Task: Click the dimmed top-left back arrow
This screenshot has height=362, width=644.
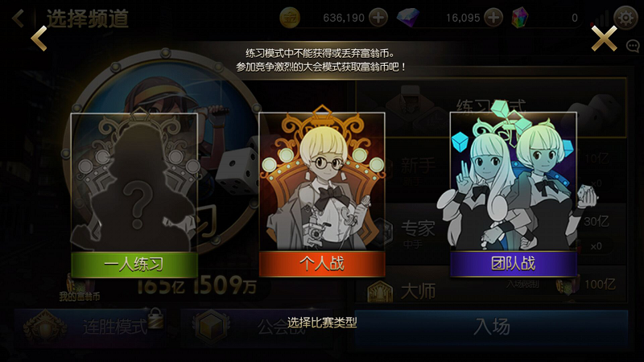Action: [x=18, y=19]
